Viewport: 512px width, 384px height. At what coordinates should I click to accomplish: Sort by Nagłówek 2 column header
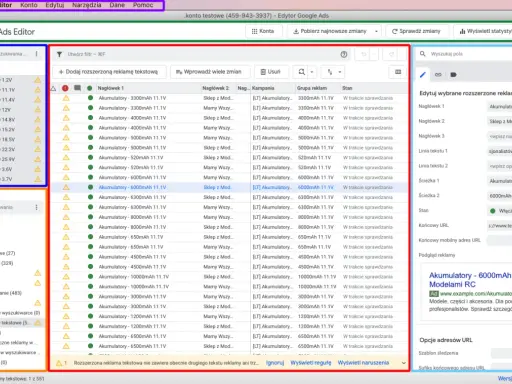click(x=216, y=88)
